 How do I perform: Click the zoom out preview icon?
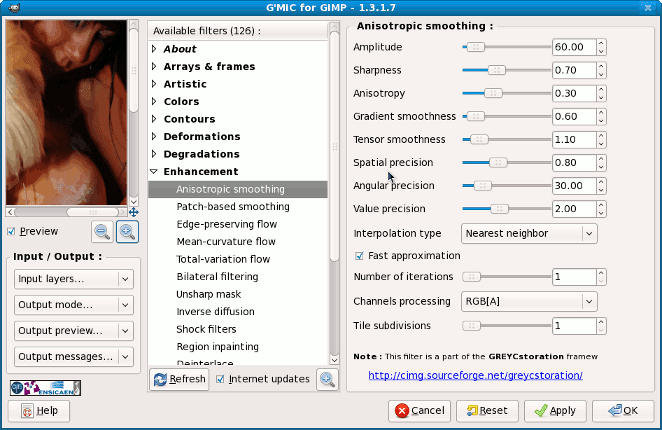102,231
